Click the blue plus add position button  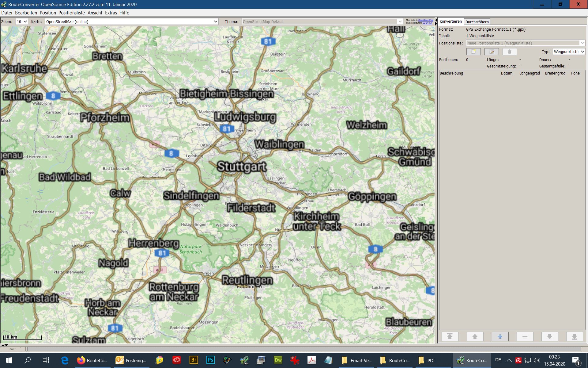pyautogui.click(x=500, y=336)
